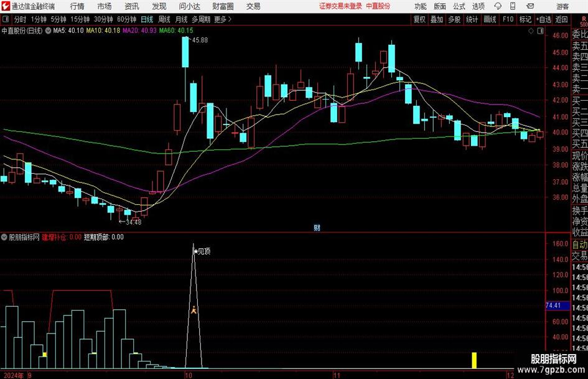Click the 通达信 red logo icon

(x=6, y=6)
